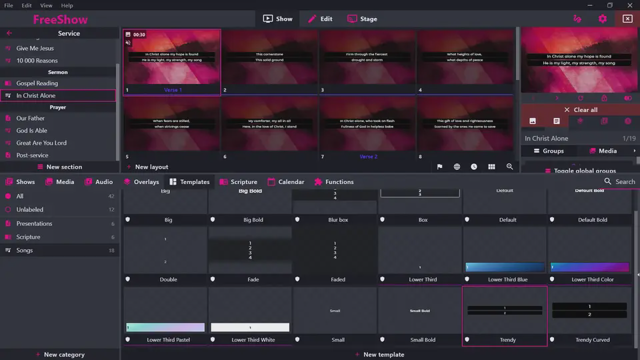Toggle the output window icon at top right
The height and width of the screenshot is (360, 640).
click(x=627, y=19)
